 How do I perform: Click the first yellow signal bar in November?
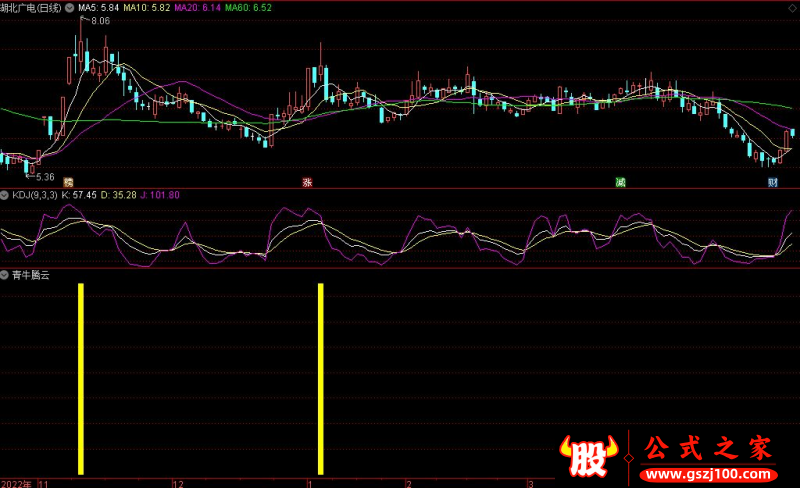81,379
